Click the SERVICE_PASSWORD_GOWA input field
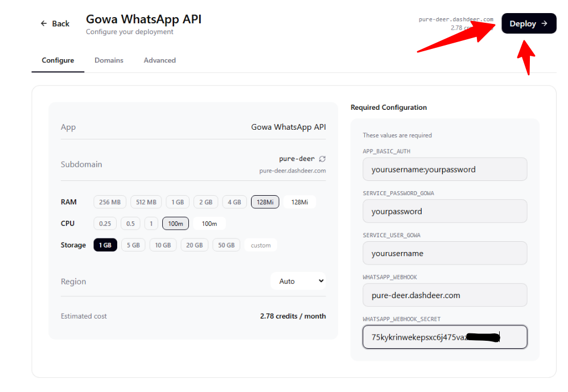Viewport: 568px width, 392px height. (445, 212)
